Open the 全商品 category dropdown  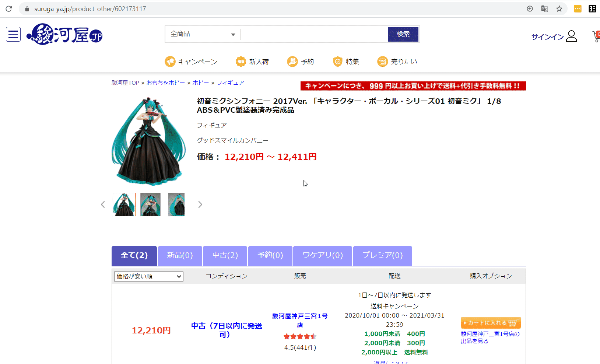(x=203, y=34)
